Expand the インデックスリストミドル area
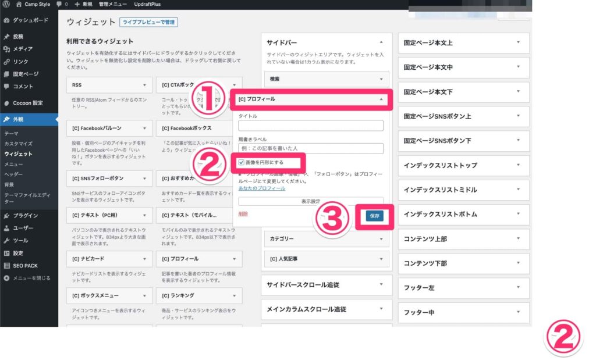Viewport: 596px width, 364px height. [518, 190]
